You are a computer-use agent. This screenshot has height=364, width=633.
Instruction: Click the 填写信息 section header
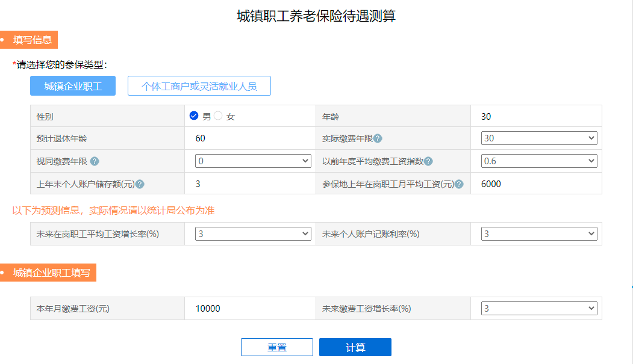[29, 40]
